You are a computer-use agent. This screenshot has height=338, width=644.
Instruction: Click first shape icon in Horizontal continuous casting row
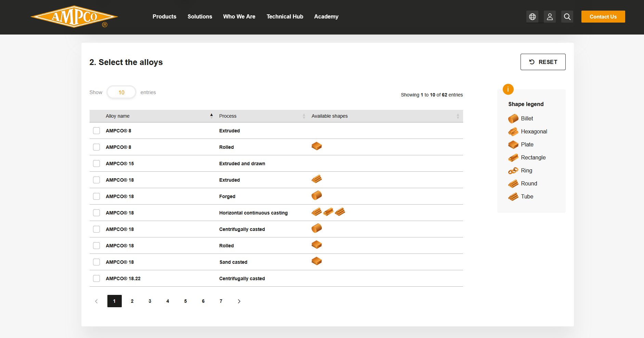click(317, 212)
